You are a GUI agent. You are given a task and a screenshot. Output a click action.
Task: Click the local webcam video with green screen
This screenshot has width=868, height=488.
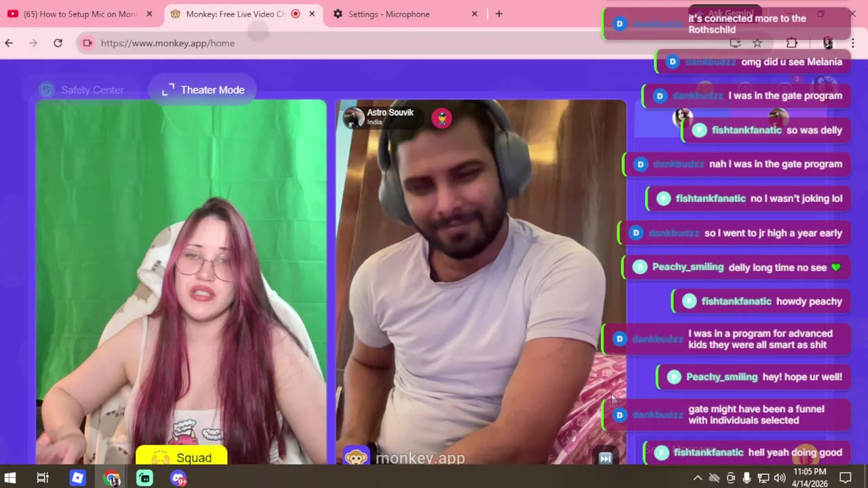[x=181, y=282]
